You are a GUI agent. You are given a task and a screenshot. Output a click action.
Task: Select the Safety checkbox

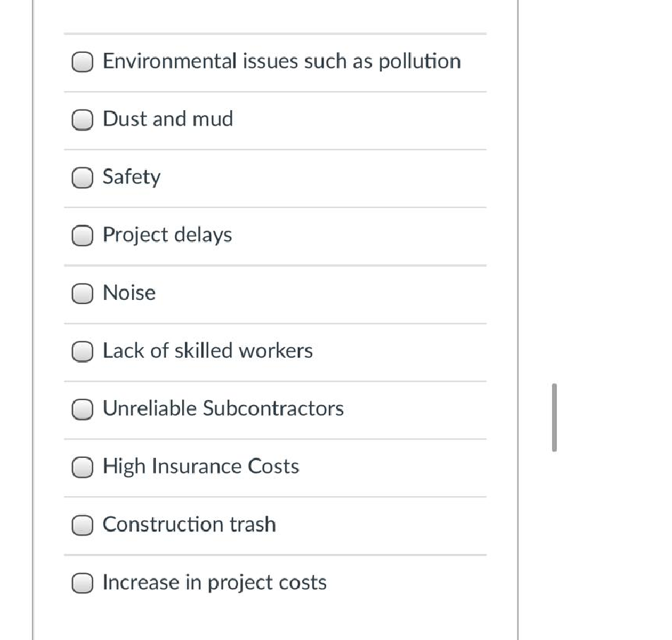(83, 177)
